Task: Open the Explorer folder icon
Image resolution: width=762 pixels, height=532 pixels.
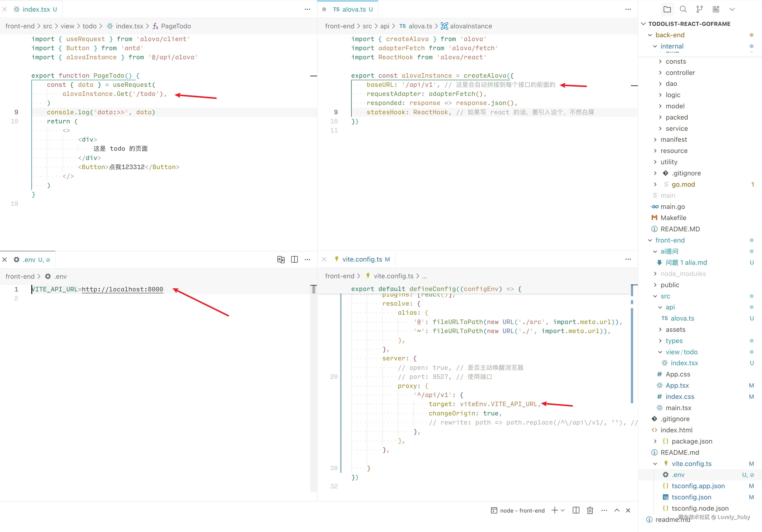Action: [667, 9]
